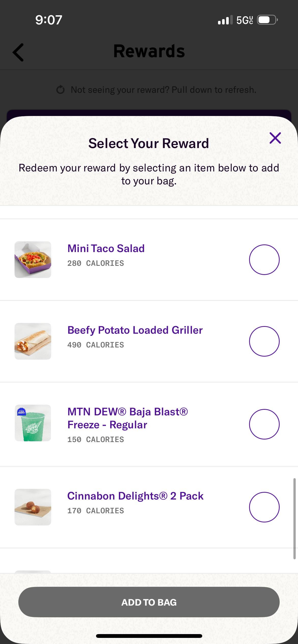Image resolution: width=298 pixels, height=644 pixels.
Task: Tap the Beefy Potato Loaded Griller name
Action: [135, 330]
